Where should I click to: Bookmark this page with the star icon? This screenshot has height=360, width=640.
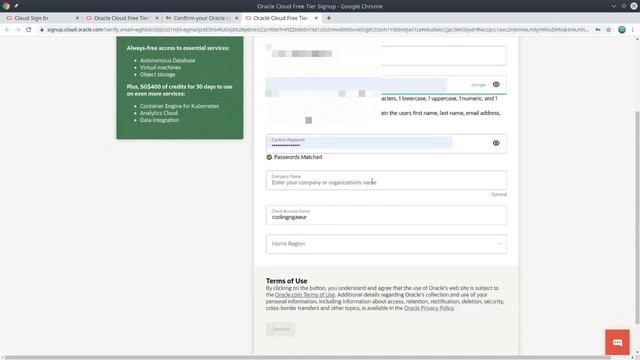pyautogui.click(x=609, y=29)
